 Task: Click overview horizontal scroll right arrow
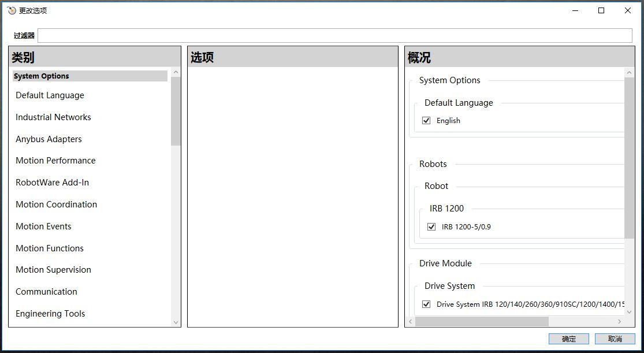coord(620,321)
